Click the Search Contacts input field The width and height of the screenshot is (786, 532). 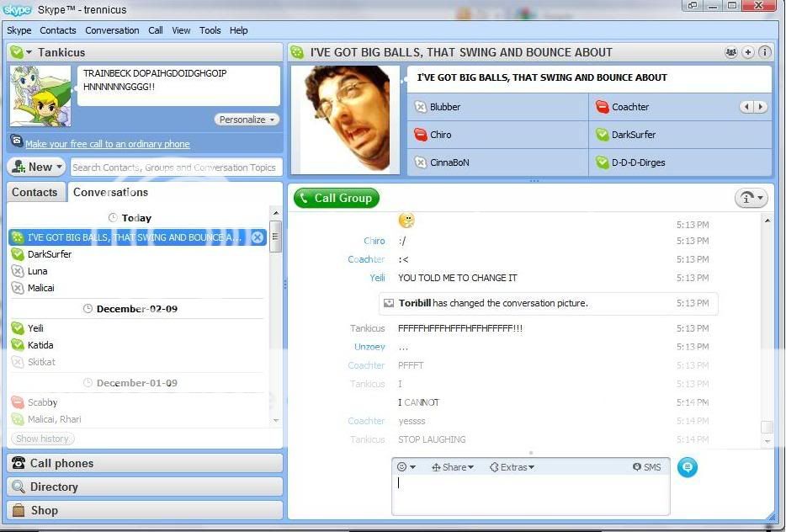[x=175, y=168]
